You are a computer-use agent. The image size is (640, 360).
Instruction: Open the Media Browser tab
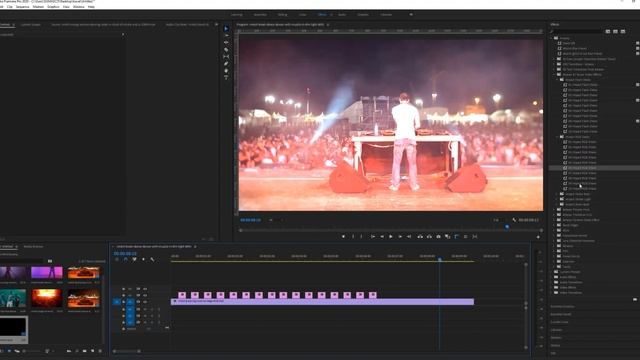(33, 247)
